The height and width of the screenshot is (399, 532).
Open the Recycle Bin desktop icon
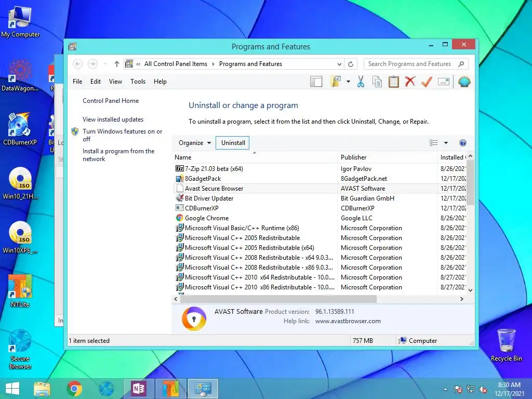[506, 345]
